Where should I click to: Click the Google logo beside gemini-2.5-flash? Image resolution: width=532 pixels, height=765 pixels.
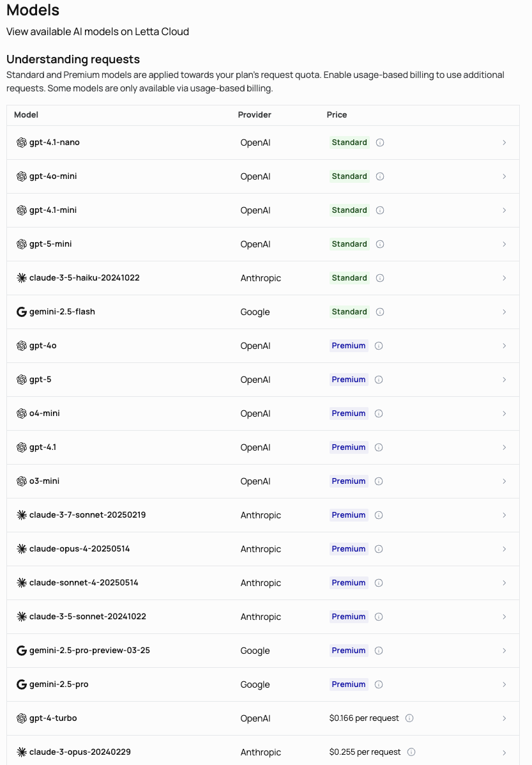pyautogui.click(x=22, y=312)
